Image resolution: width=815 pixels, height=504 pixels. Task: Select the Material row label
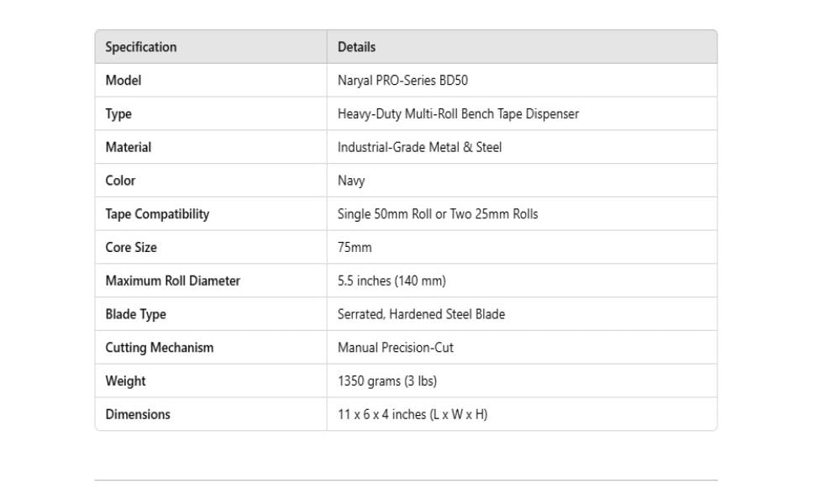coord(129,147)
